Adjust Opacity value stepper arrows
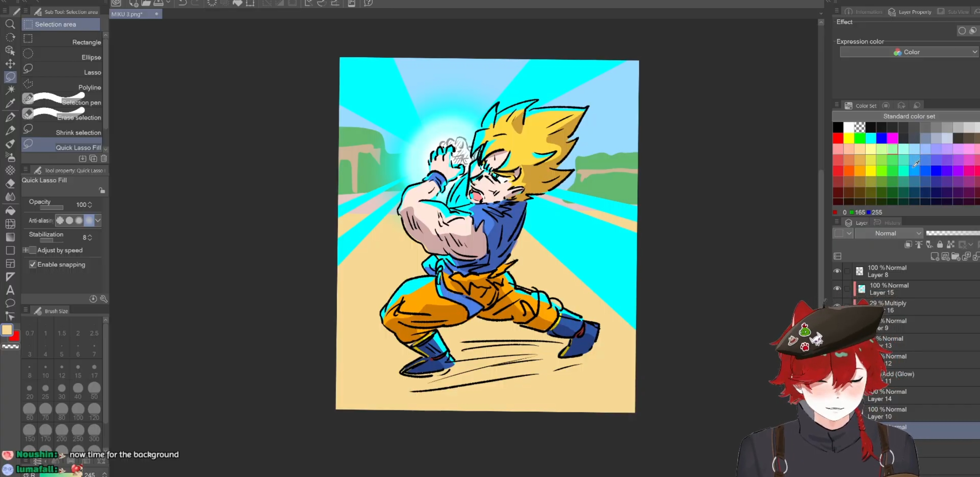The image size is (980, 477). point(90,205)
